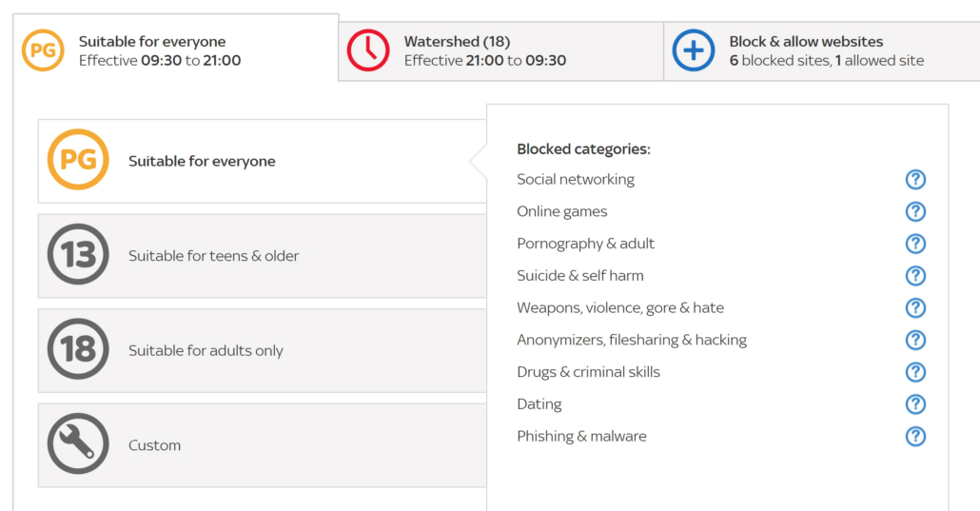980x511 pixels.
Task: Show help for Pornography & adult category
Action: pos(915,244)
